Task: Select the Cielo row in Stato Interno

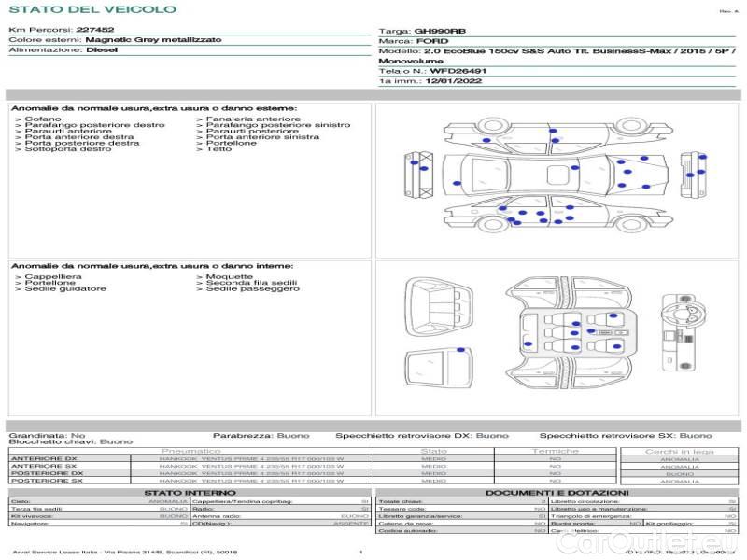Action: point(99,501)
